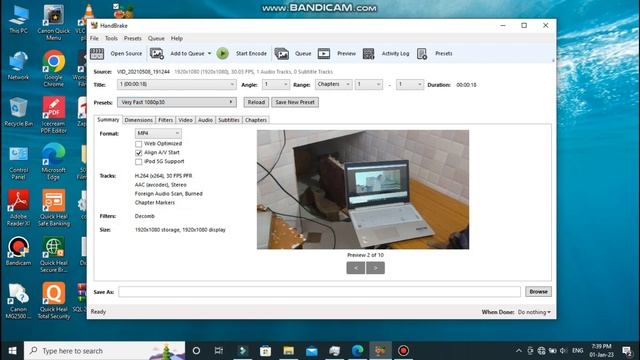Open the Range Chapters dropdown
Screen dimensions: 640x360
[333, 84]
